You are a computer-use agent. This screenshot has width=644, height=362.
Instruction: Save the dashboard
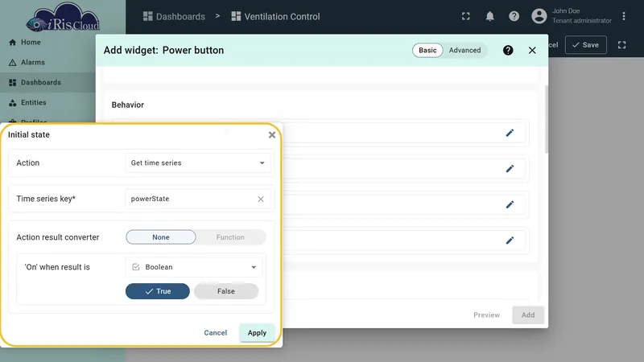[586, 45]
